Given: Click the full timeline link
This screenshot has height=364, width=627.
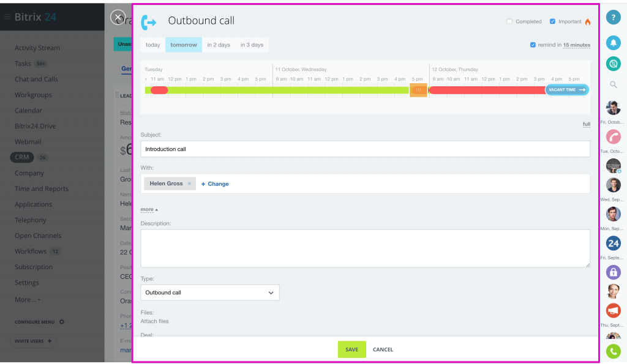Looking at the screenshot, I should pos(586,124).
